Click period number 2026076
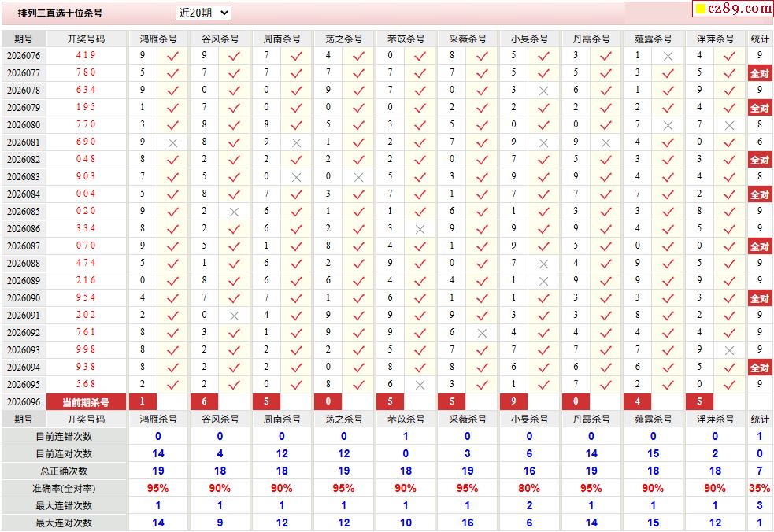This screenshot has width=774, height=532. tap(24, 56)
